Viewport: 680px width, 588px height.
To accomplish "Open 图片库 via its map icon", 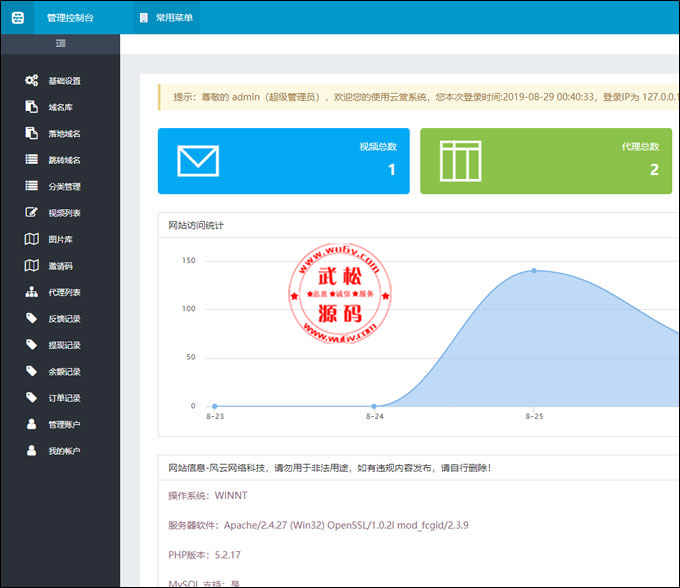I will click(31, 239).
